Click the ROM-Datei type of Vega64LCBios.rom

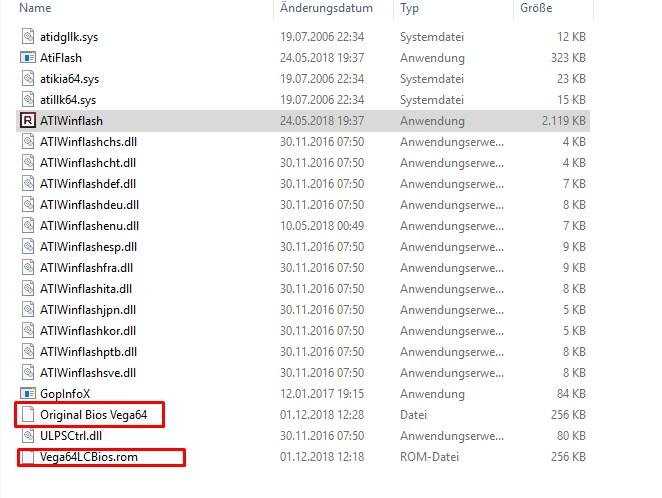pos(429,457)
